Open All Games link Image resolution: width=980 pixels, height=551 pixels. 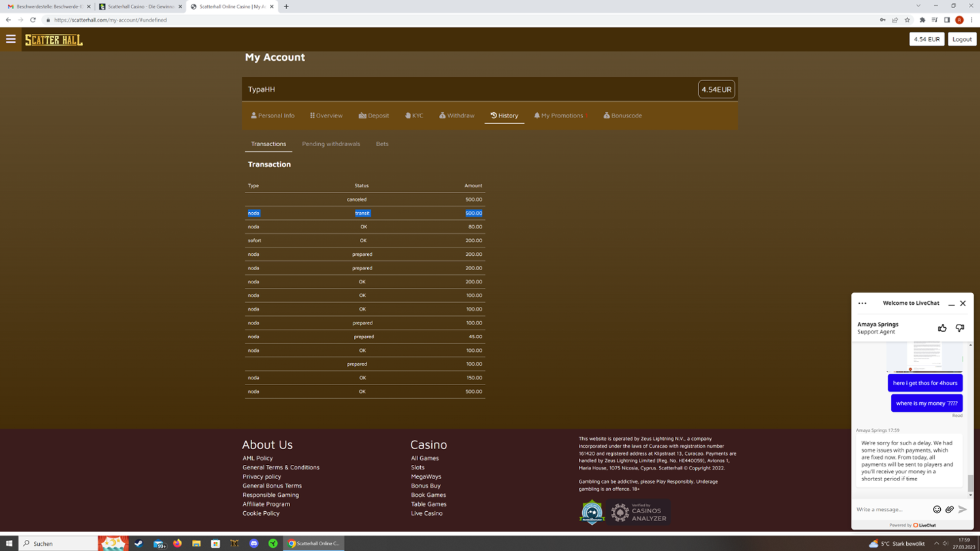tap(425, 458)
